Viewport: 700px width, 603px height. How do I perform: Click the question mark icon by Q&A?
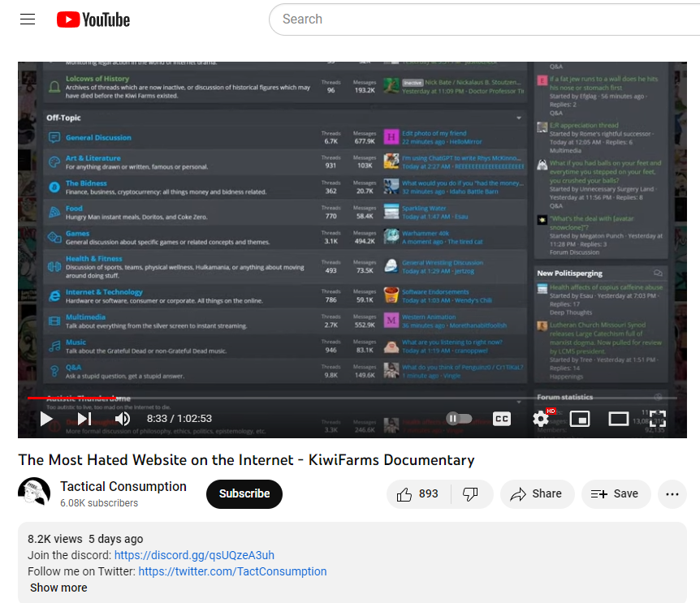54,371
